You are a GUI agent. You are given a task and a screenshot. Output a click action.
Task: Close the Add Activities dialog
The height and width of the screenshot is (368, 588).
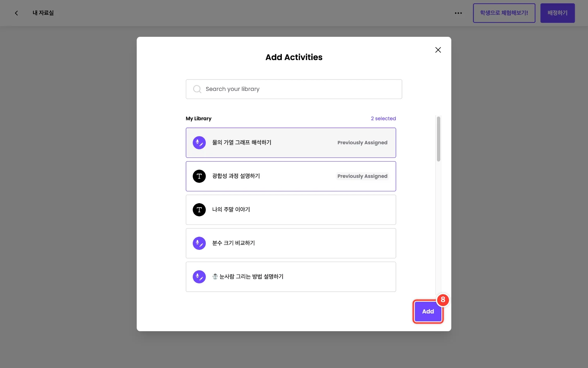438,50
